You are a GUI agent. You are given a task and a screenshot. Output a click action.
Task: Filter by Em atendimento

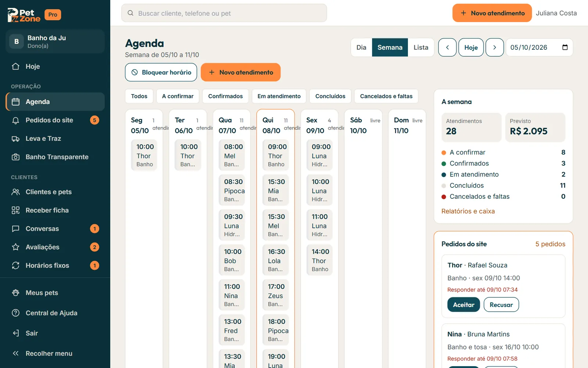[x=279, y=96]
